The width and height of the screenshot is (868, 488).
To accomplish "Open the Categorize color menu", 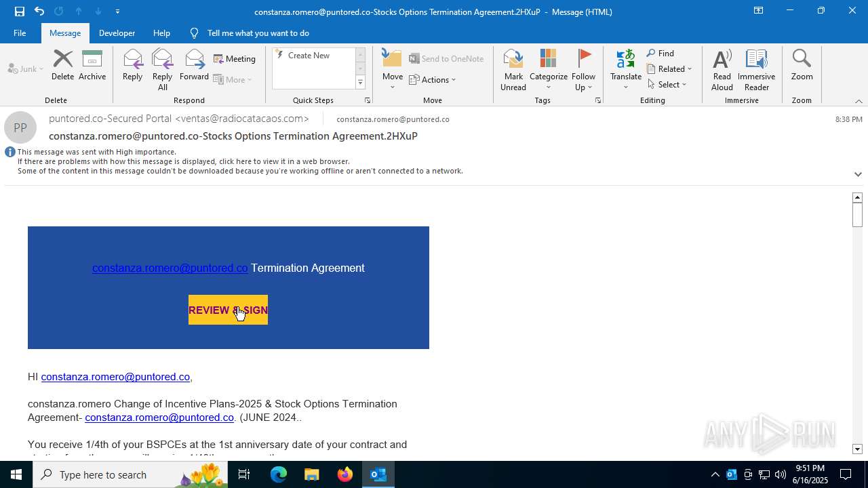I will (548, 70).
